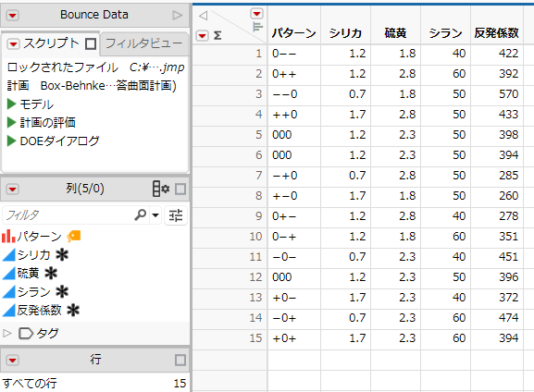Toggle the square box in 列 panel header

(x=180, y=190)
